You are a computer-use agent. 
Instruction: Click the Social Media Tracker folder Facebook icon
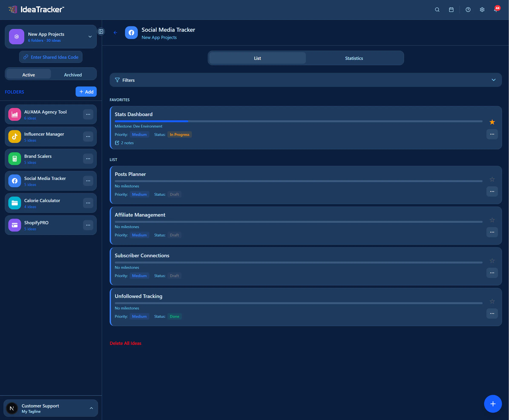click(14, 181)
